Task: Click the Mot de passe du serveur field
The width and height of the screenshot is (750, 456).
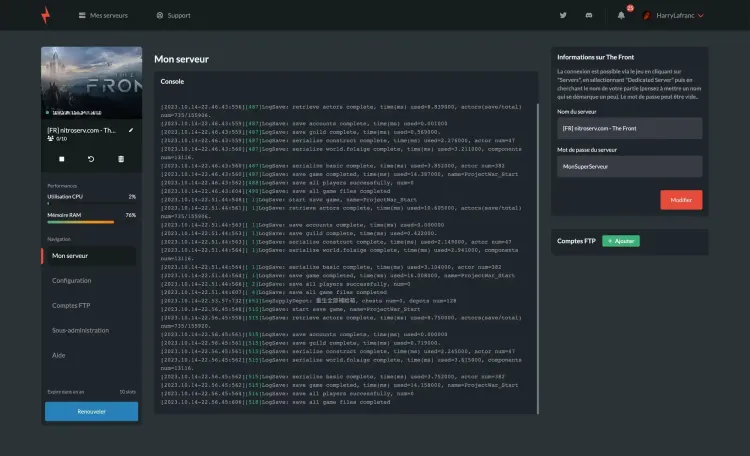Action: 629,167
